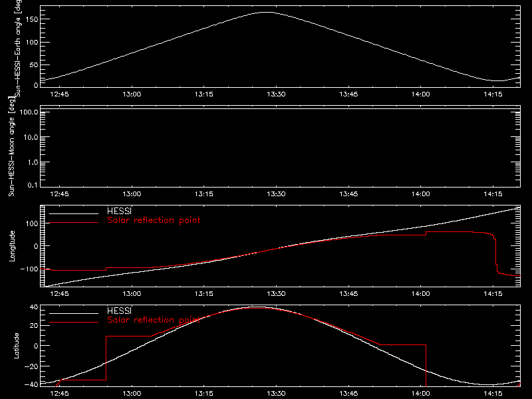Viewport: 532px width, 399px height.
Task: Click 13:30 time label under Longitude plot
Action: point(276,293)
